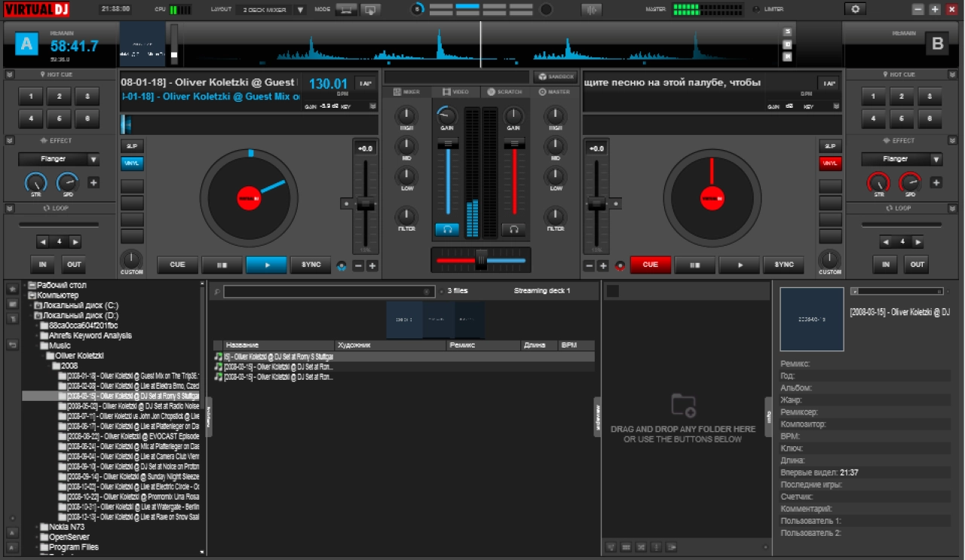Collapse deck A HOT CUE panel
The image size is (965, 560).
click(x=10, y=75)
